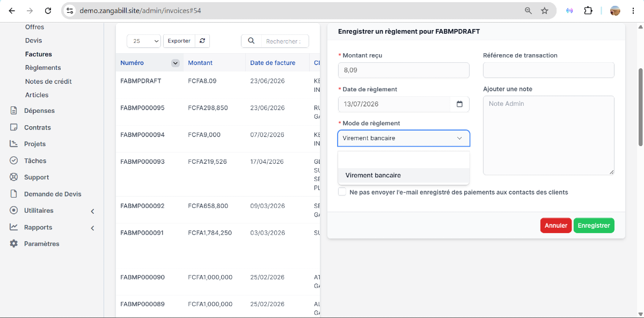644x318 pixels.
Task: Open invoice FABMP000089
Action: click(x=142, y=304)
